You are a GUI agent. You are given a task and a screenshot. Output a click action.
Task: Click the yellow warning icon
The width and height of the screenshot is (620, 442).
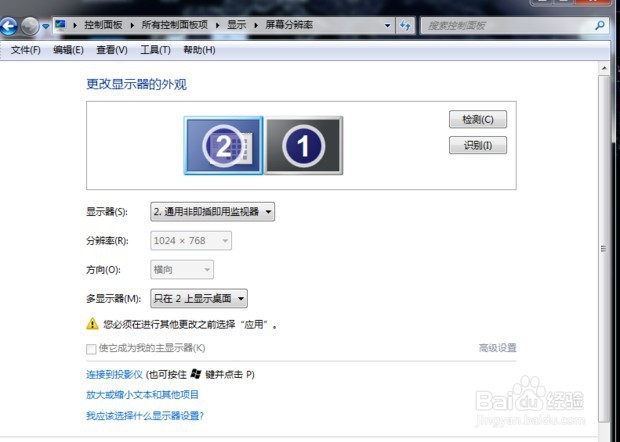92,324
